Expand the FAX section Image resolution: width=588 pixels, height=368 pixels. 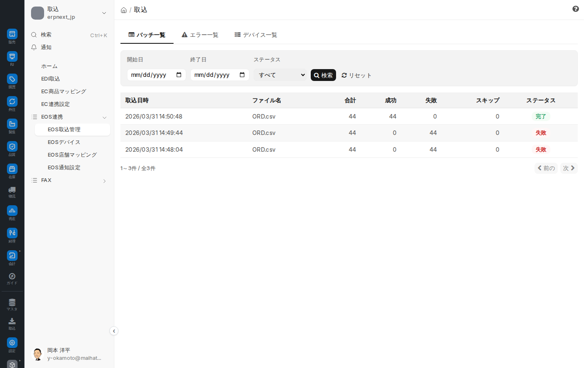pyautogui.click(x=105, y=181)
